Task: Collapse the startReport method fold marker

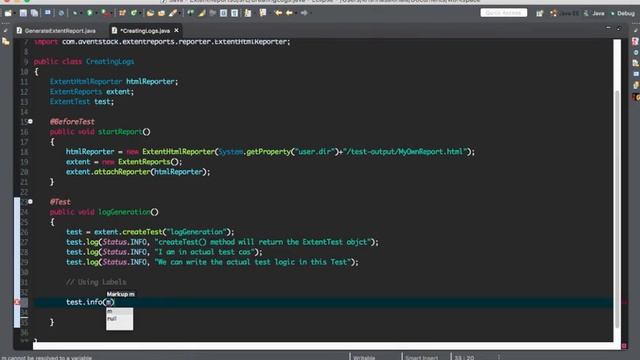Action: point(30,122)
